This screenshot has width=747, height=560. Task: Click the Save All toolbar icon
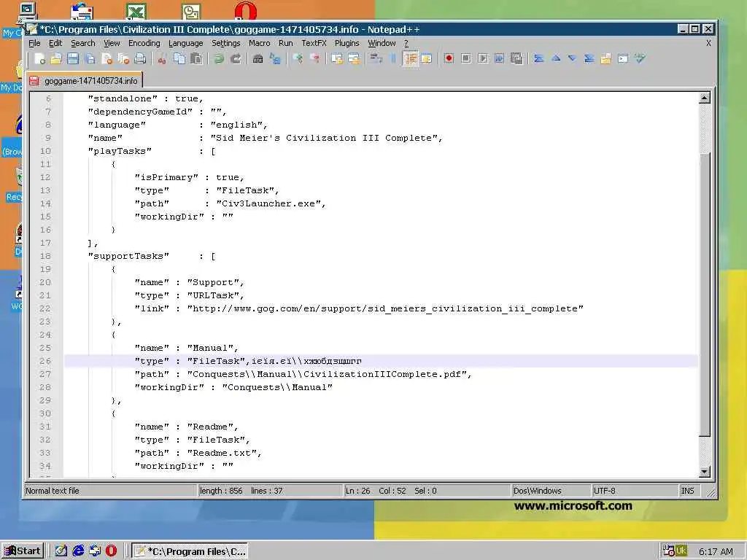point(90,58)
